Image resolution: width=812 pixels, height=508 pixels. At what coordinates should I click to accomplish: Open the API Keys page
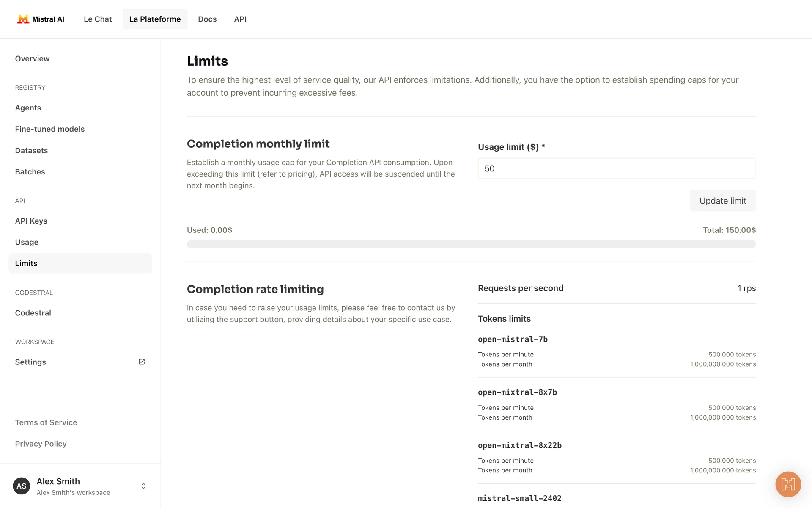pos(31,221)
